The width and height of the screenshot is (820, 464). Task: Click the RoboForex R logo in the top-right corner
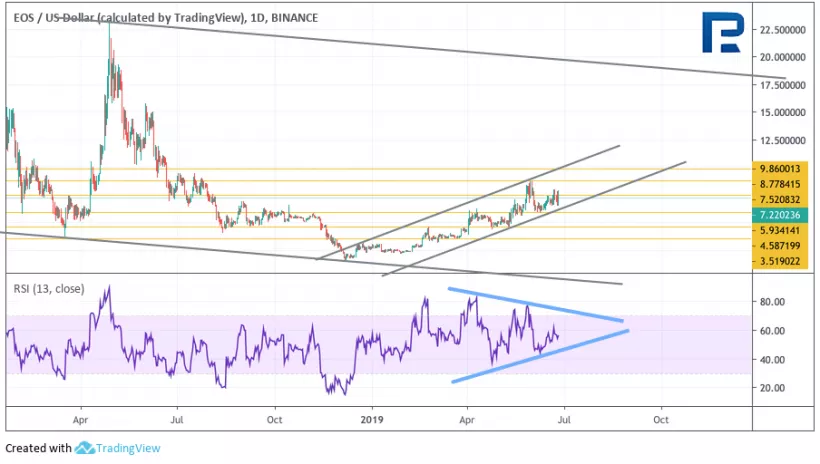point(724,35)
